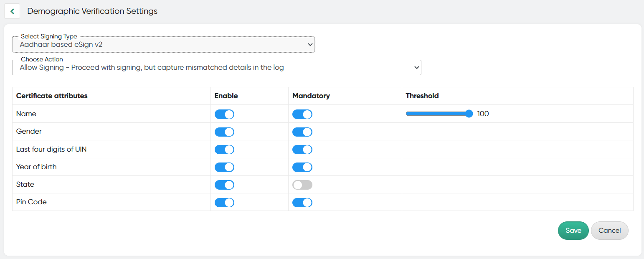Click the Threshold column header

coord(422,96)
